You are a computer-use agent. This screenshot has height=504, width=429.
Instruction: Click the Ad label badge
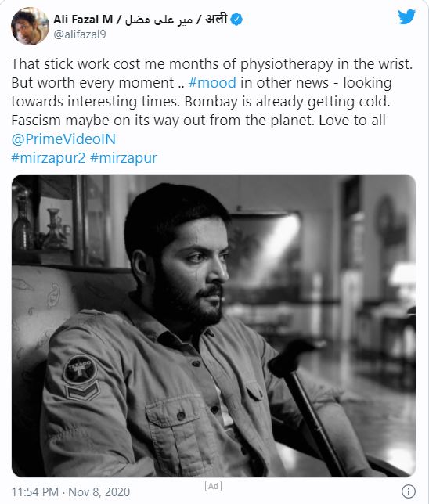tap(213, 486)
